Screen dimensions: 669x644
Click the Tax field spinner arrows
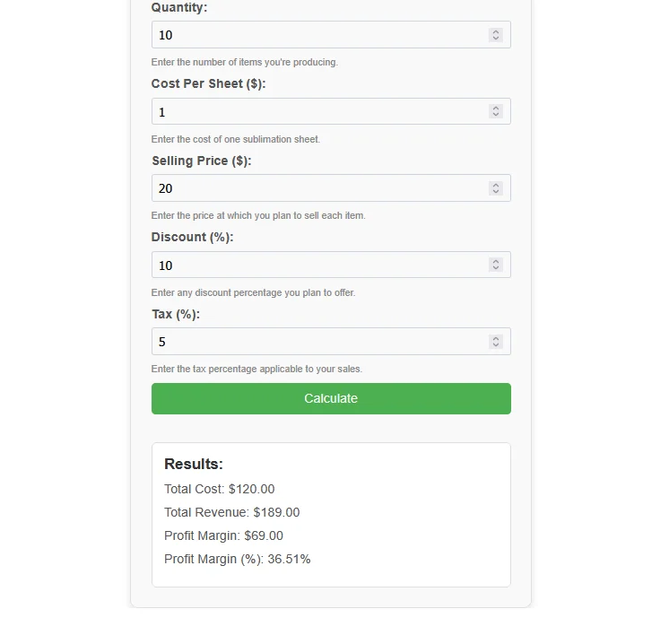tap(496, 342)
